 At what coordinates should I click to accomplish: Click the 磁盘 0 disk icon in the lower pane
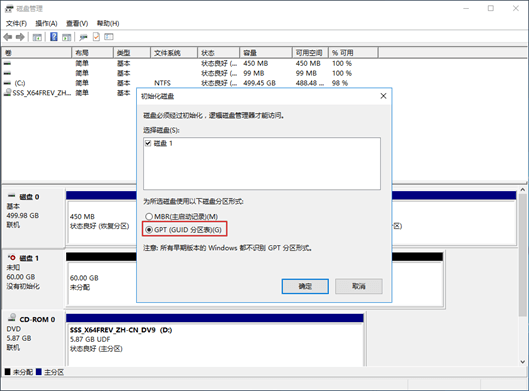coord(11,196)
